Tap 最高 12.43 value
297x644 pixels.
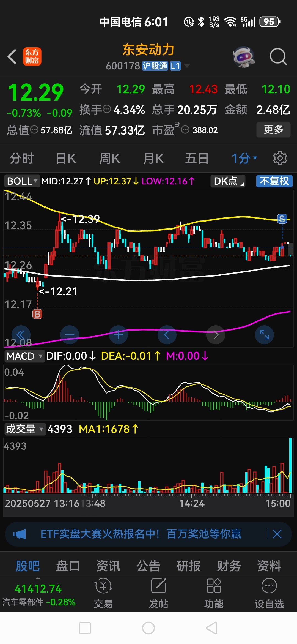click(203, 89)
